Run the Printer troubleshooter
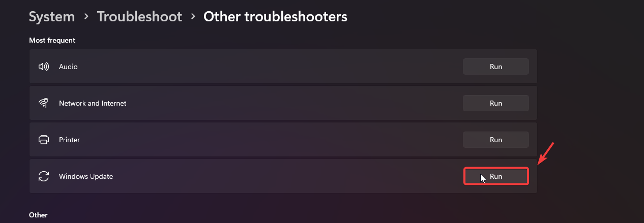The width and height of the screenshot is (644, 223). pos(495,140)
